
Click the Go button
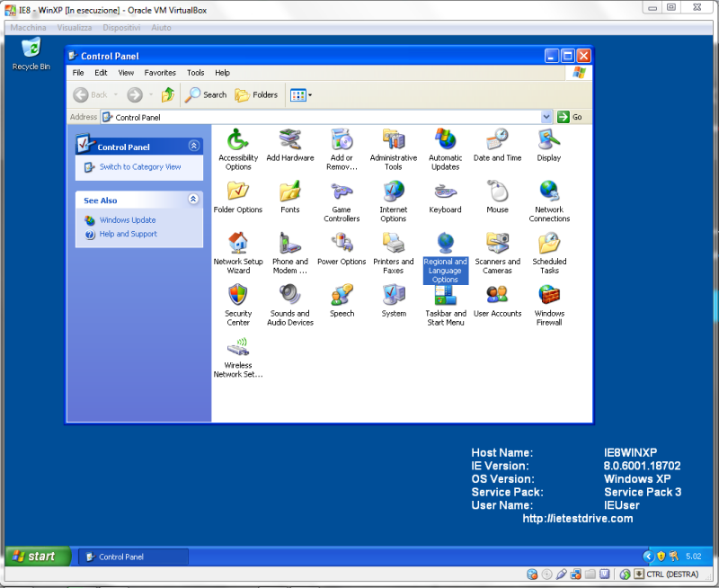[570, 117]
